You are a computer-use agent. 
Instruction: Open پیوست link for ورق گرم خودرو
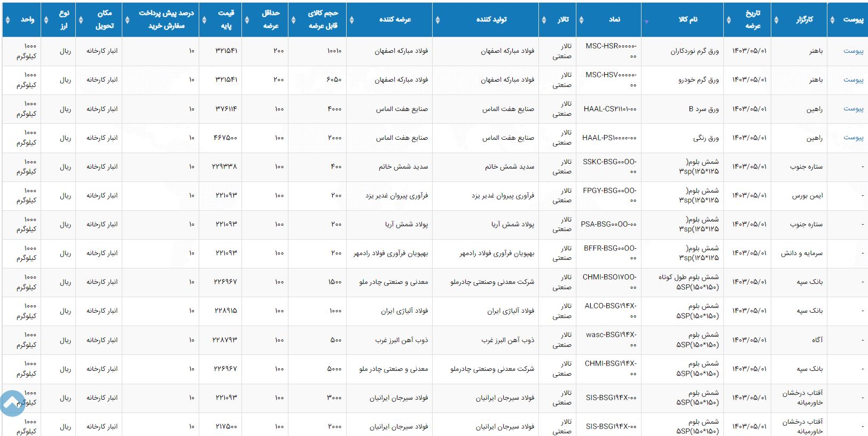tap(853, 80)
